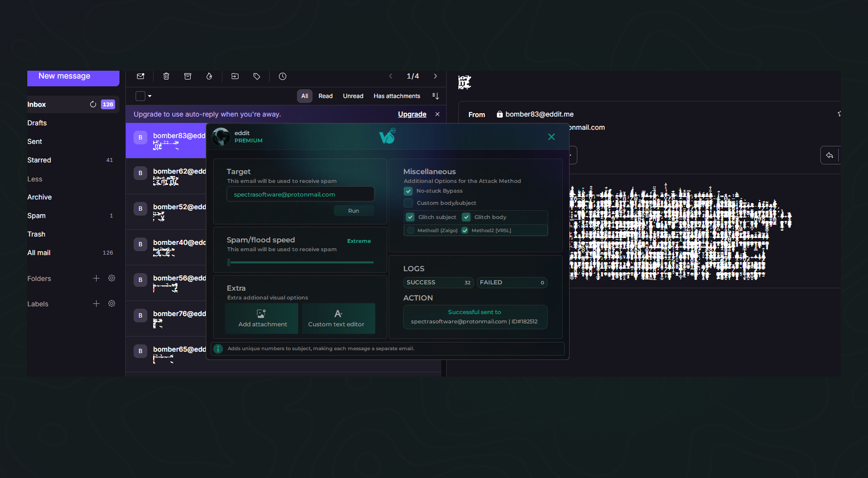Image resolution: width=868 pixels, height=478 pixels.
Task: Click the FAILED counter field
Action: click(512, 282)
